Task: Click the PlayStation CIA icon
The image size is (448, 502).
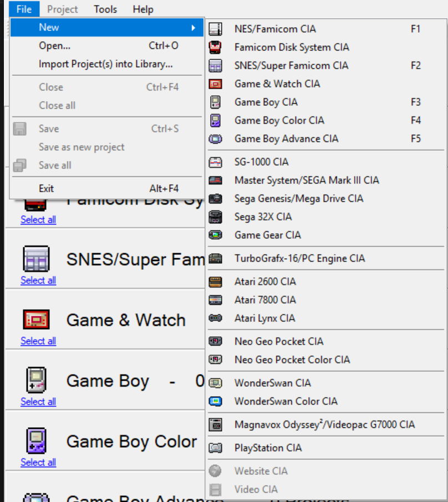Action: [x=215, y=448]
